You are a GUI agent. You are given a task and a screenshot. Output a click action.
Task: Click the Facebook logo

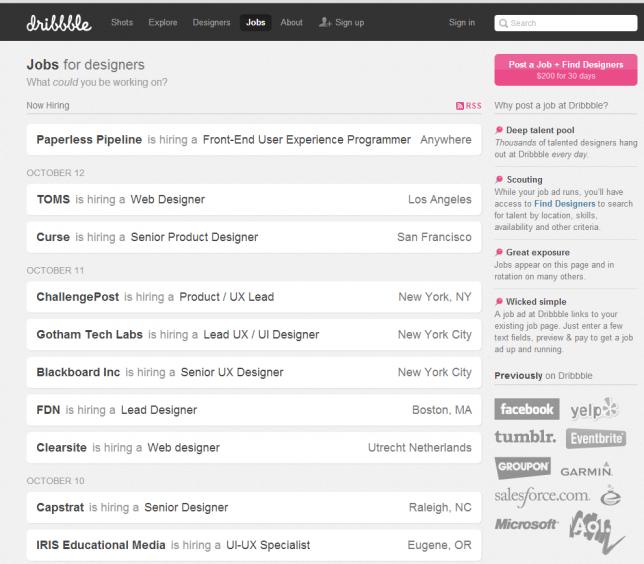pyautogui.click(x=527, y=409)
